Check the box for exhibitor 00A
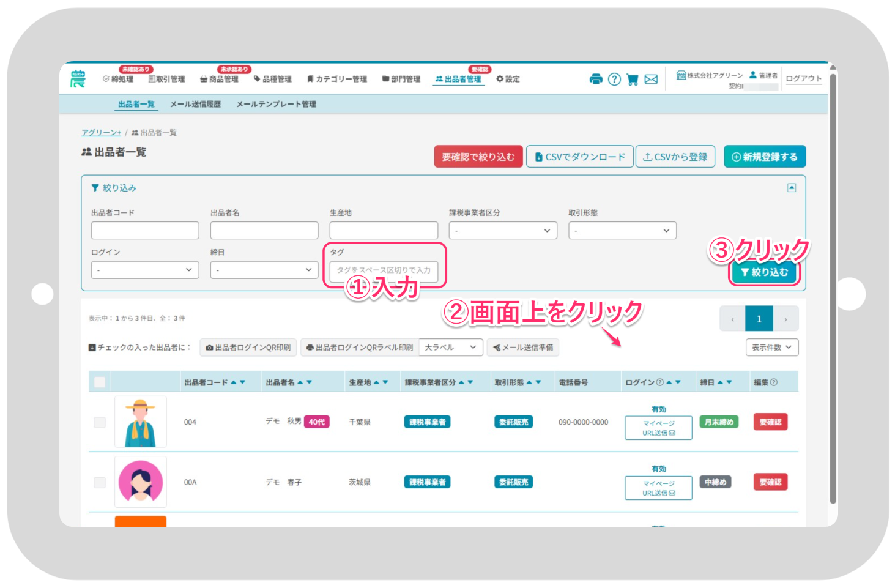This screenshot has height=588, width=895. (x=100, y=482)
